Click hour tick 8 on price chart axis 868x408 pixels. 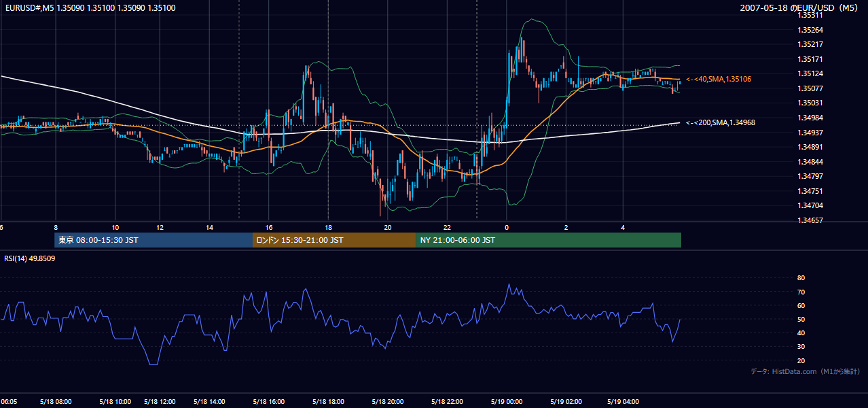click(56, 228)
